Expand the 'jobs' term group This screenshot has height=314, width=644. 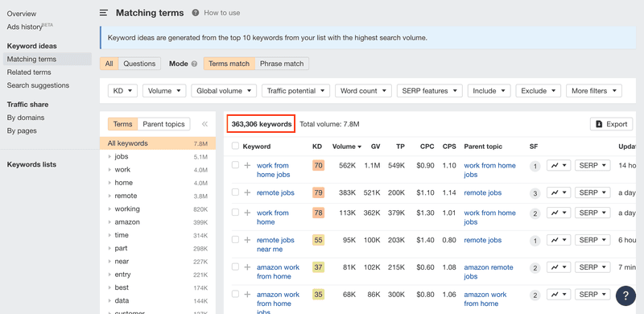110,156
